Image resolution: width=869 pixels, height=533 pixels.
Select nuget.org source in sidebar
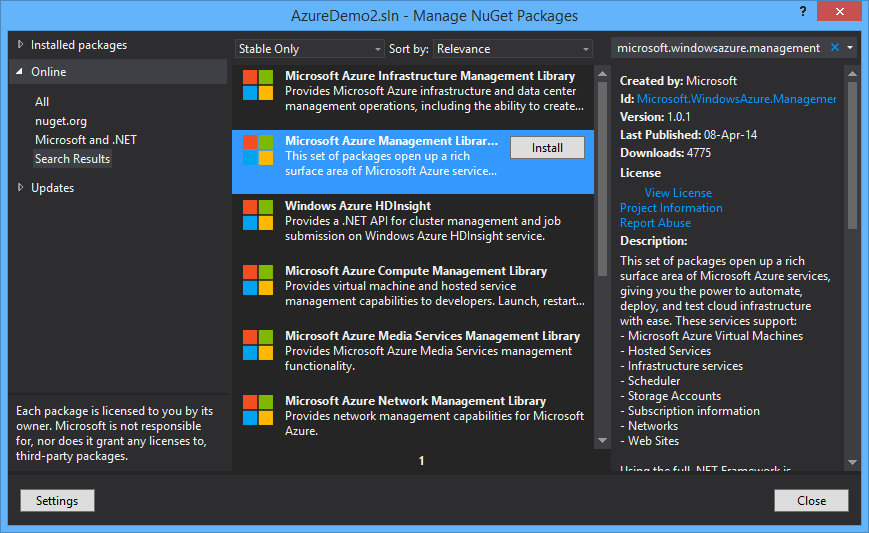pyautogui.click(x=61, y=121)
